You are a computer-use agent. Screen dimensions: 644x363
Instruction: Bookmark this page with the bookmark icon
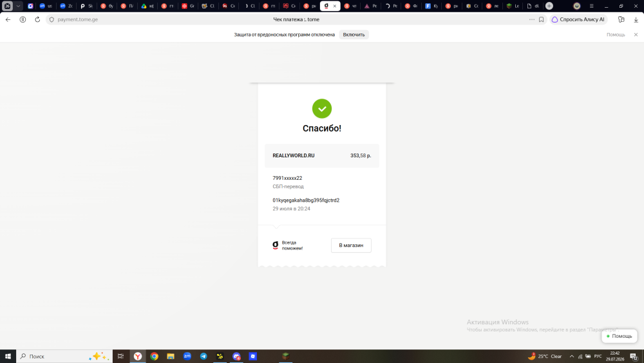coord(542,19)
